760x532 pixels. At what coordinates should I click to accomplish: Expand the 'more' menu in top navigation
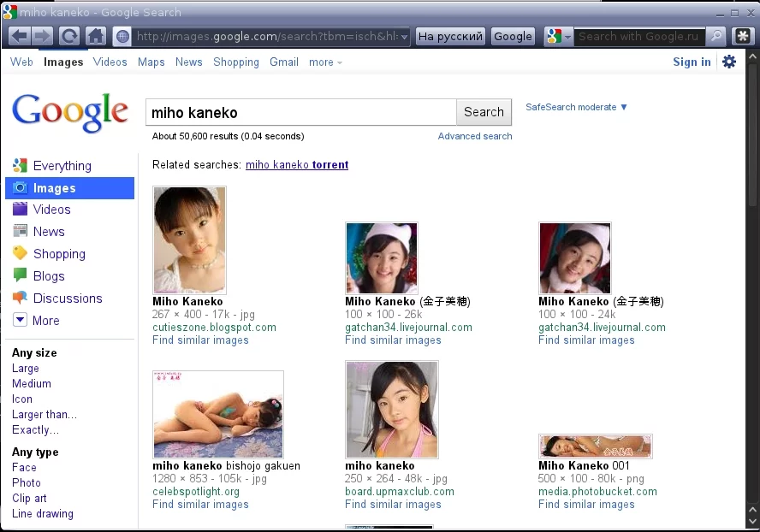[325, 62]
